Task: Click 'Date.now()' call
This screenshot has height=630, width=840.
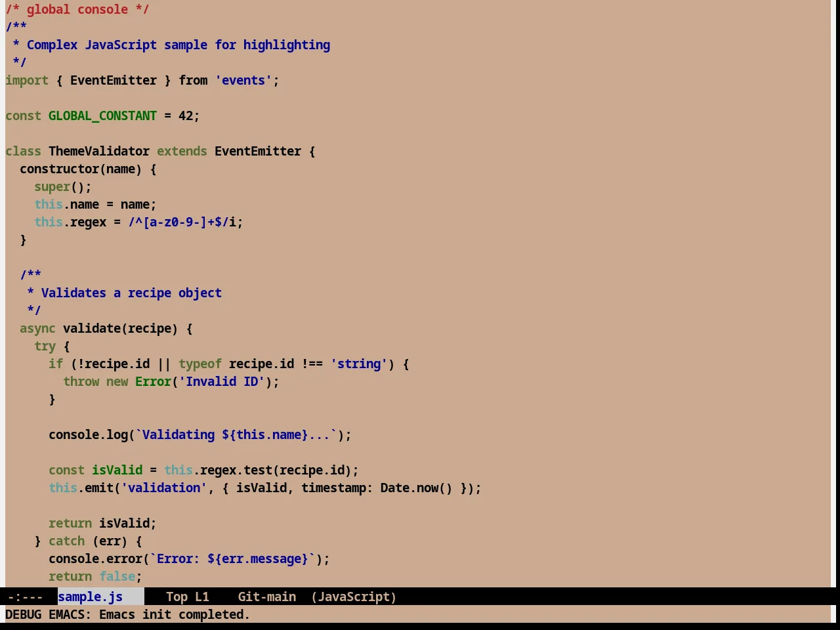Action: (417, 488)
